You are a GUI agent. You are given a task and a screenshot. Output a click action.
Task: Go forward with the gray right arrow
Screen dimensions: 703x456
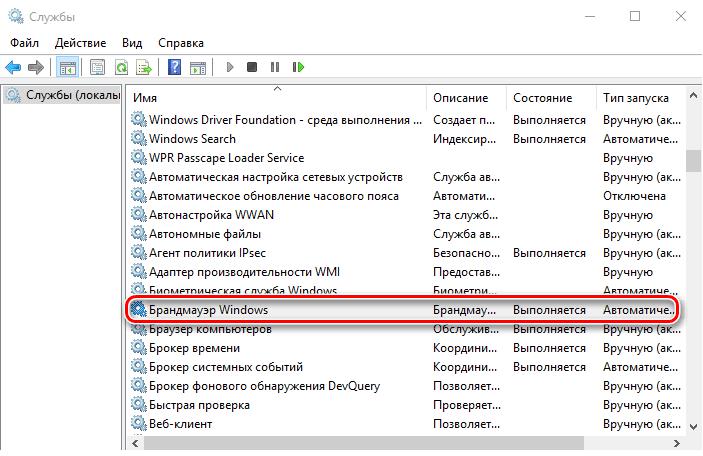point(36,67)
